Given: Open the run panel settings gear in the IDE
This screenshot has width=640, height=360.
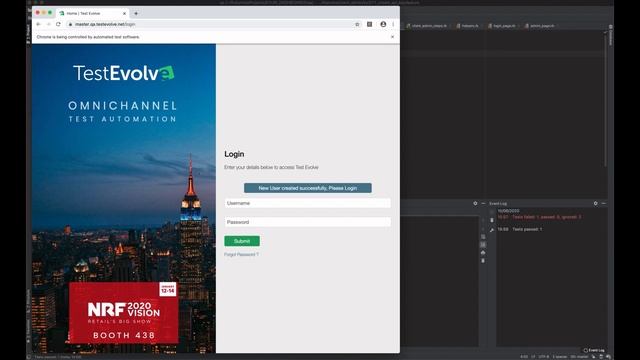Looking at the screenshot, I should tap(475, 203).
